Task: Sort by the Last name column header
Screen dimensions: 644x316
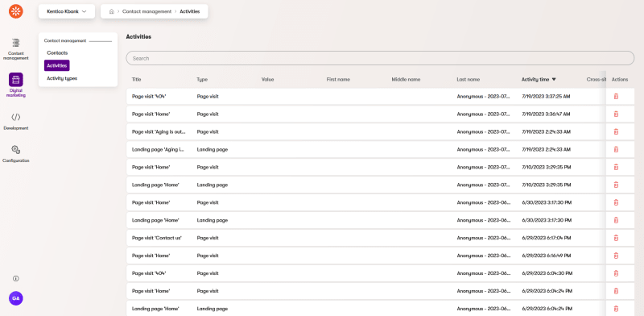Action: (x=468, y=80)
